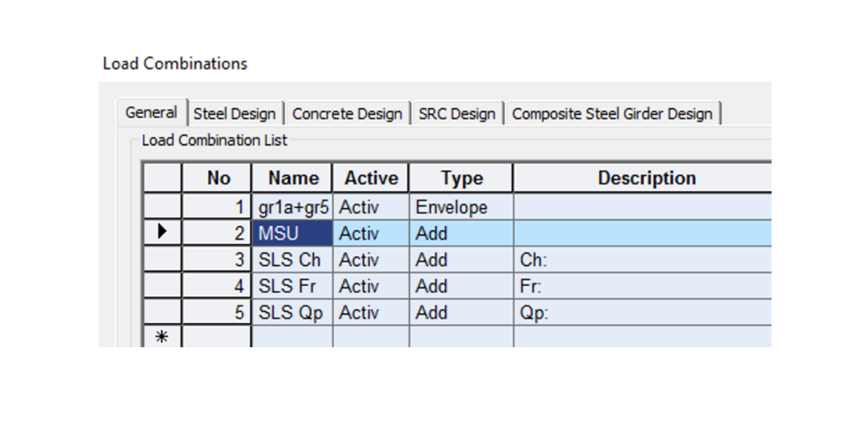868x434 pixels.
Task: Open the Type cell for SLS Ch
Action: pyautogui.click(x=461, y=260)
